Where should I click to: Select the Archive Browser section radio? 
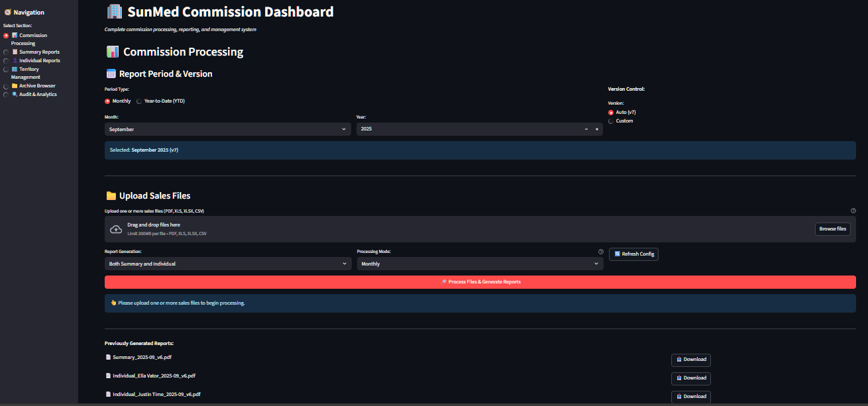[5, 85]
